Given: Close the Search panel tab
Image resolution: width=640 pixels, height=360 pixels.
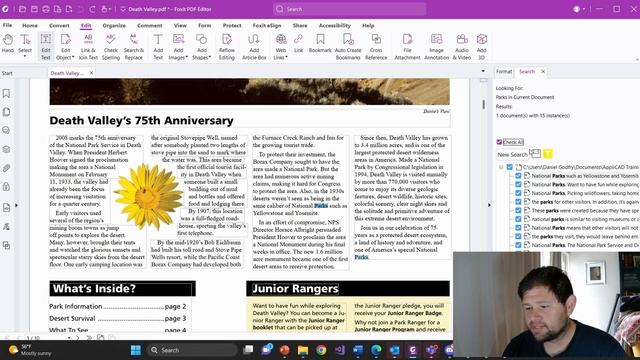Looking at the screenshot, I should [x=543, y=71].
